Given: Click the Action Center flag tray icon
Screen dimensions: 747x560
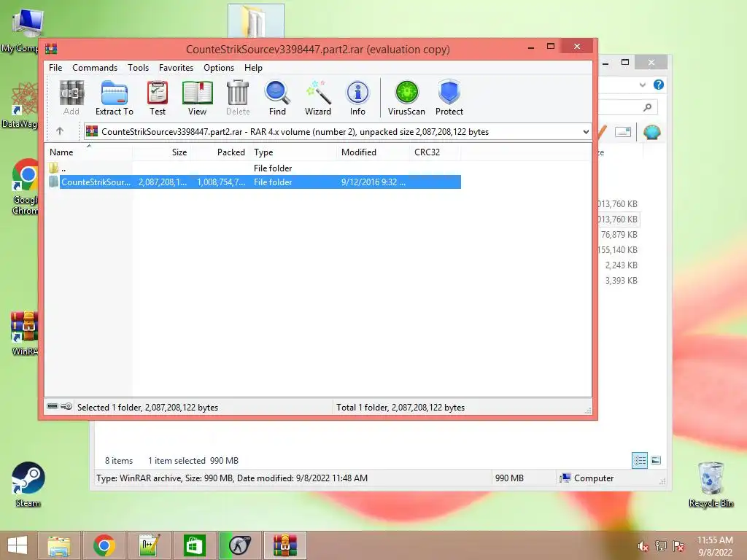Looking at the screenshot, I should tap(678, 545).
